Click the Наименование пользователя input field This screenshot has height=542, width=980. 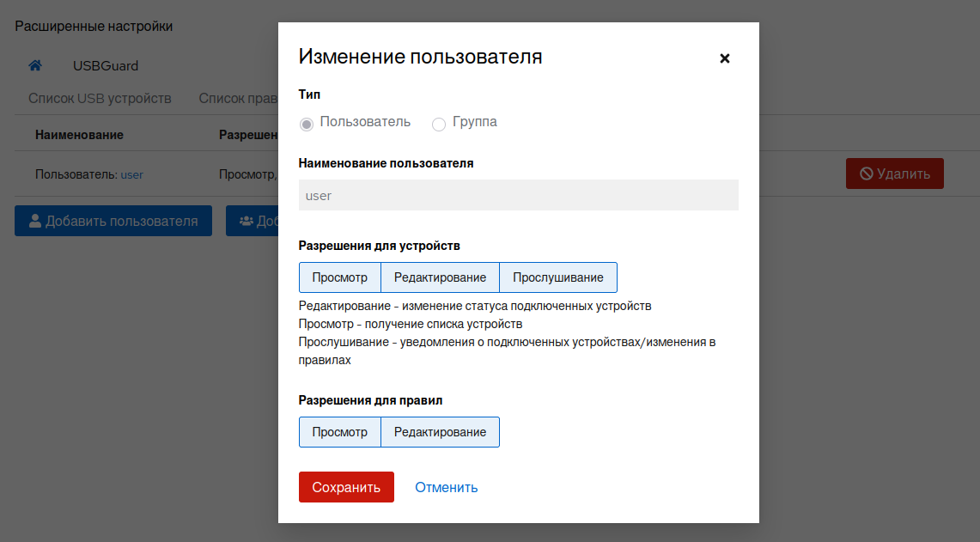tap(518, 195)
